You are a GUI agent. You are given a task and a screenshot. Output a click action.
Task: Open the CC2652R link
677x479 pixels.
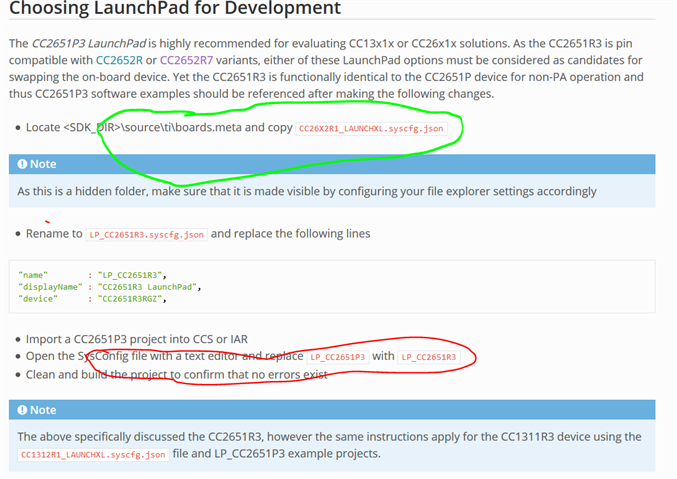point(119,60)
